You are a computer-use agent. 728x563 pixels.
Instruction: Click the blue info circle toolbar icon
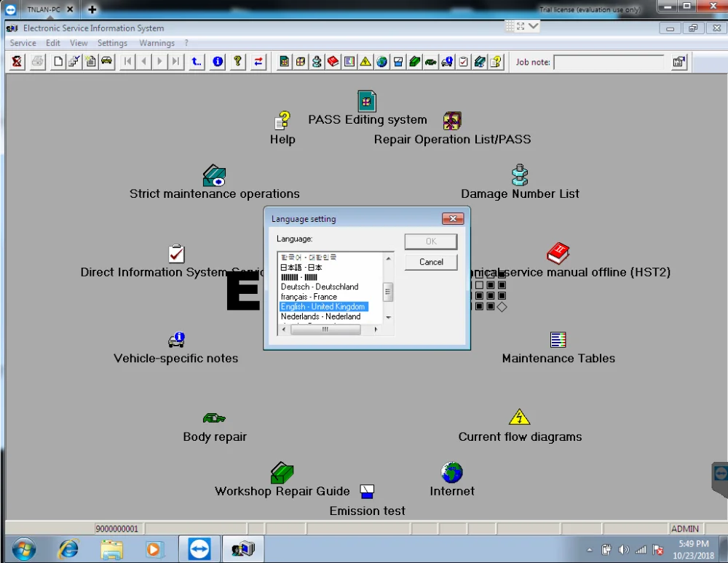[217, 62]
